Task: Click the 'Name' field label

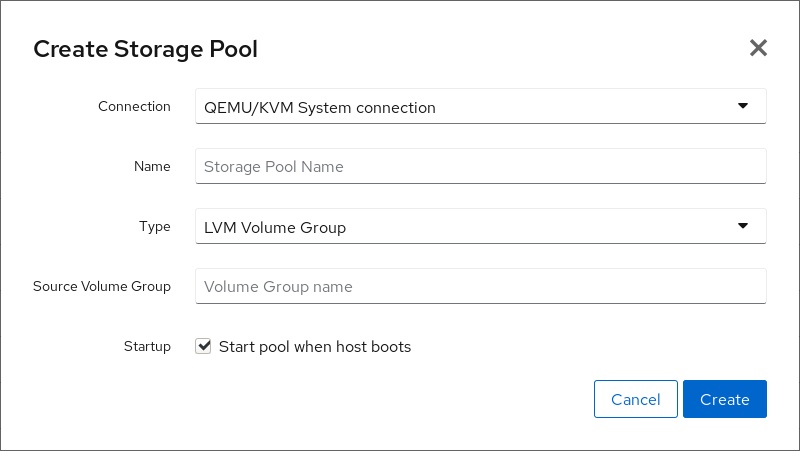Action: (152, 166)
